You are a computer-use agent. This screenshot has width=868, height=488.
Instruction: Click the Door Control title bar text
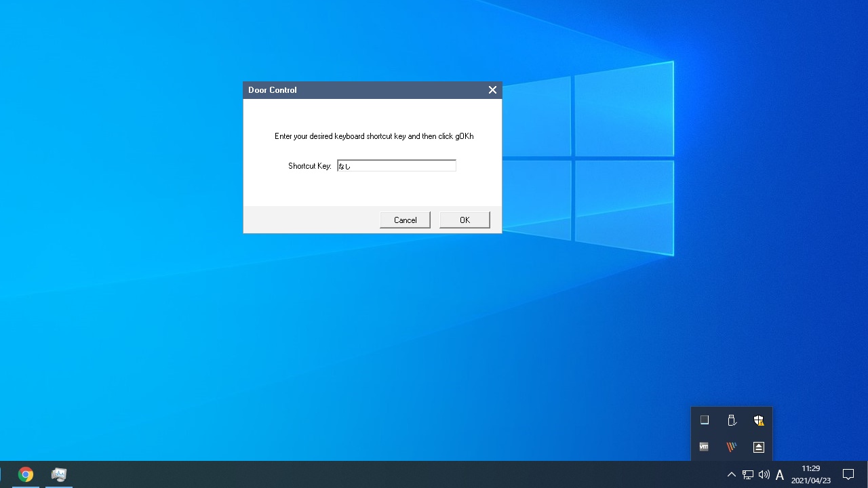[273, 90]
